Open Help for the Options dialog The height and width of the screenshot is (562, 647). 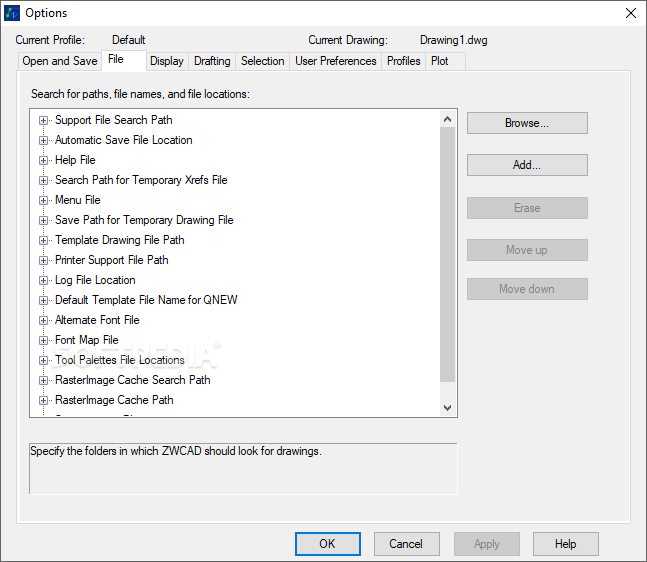click(566, 544)
